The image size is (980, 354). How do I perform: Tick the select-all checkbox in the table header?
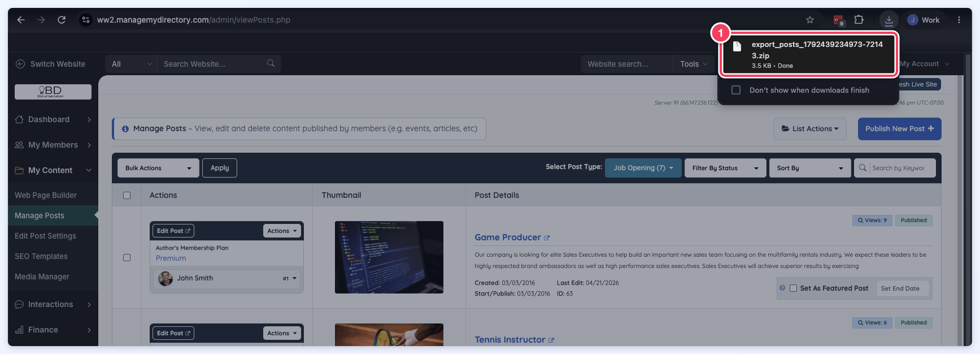pos(127,195)
